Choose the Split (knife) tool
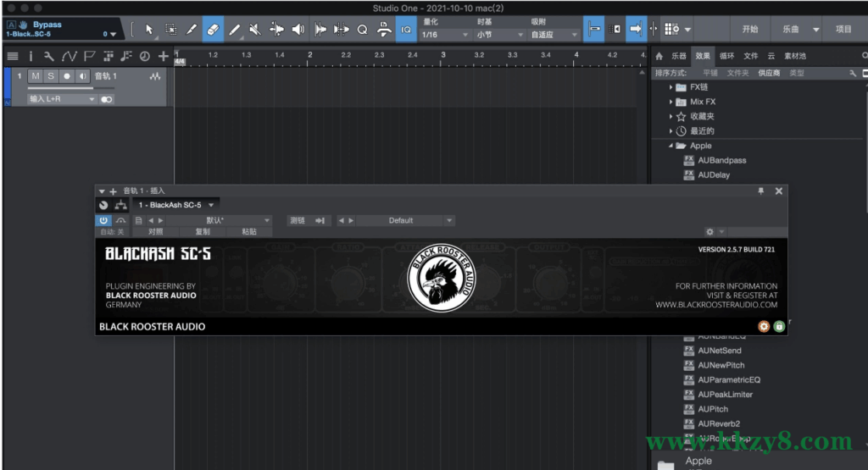Viewport: 868px width, 470px height. tap(192, 30)
